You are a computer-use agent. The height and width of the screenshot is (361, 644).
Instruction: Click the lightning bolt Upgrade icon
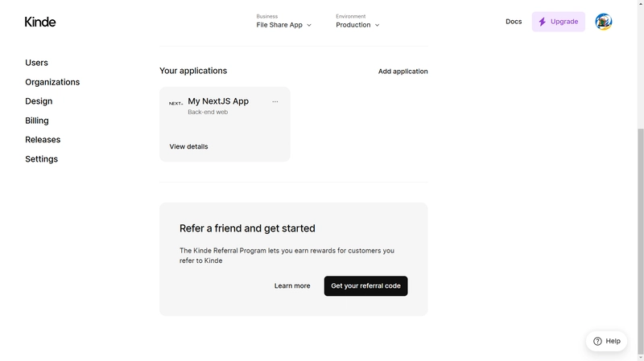[x=542, y=22]
